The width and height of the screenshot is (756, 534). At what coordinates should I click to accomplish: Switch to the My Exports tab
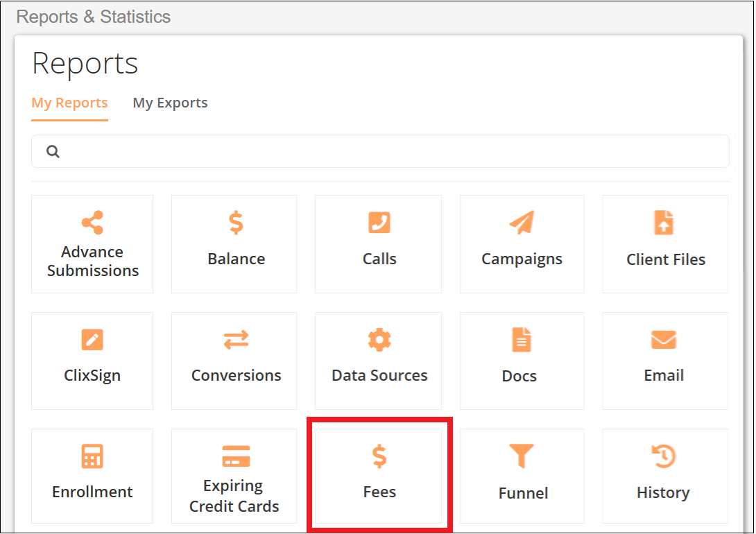(170, 103)
